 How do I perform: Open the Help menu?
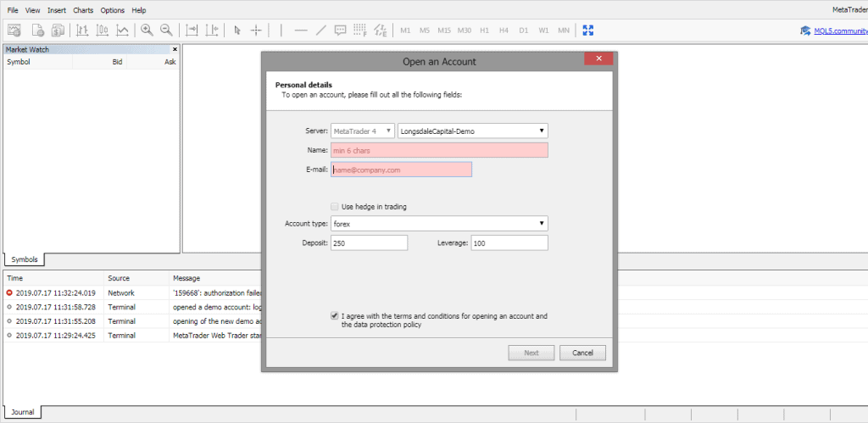tap(139, 10)
